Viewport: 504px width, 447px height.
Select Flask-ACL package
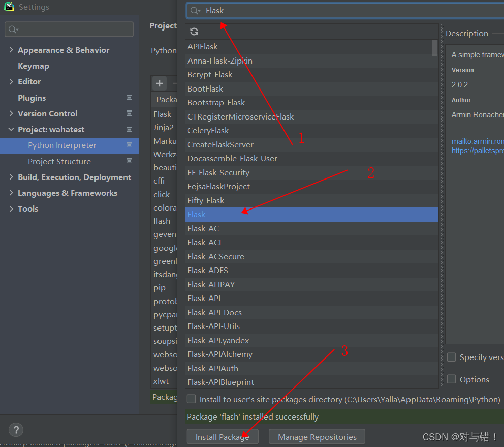[x=312, y=243]
